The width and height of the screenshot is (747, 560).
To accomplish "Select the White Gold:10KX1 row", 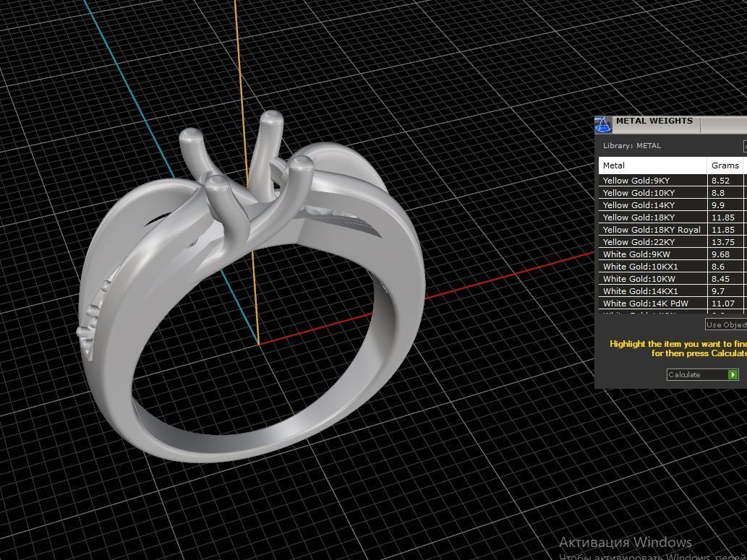I will (x=673, y=267).
